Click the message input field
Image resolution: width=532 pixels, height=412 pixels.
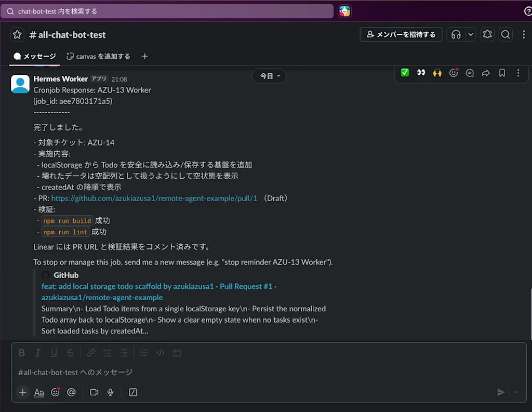[269, 373]
